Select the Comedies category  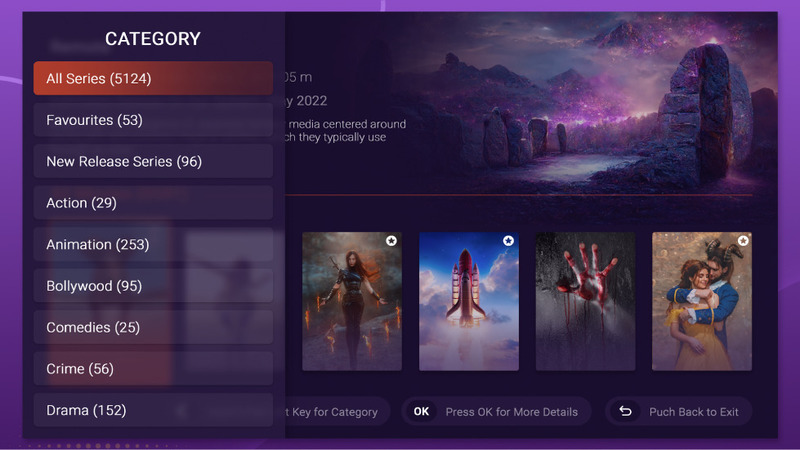click(153, 327)
